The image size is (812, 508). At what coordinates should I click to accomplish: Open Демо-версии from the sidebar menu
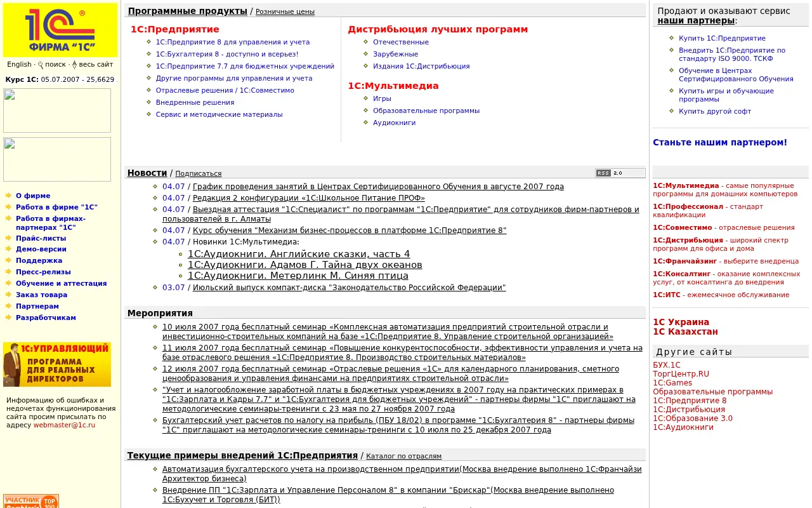click(41, 249)
